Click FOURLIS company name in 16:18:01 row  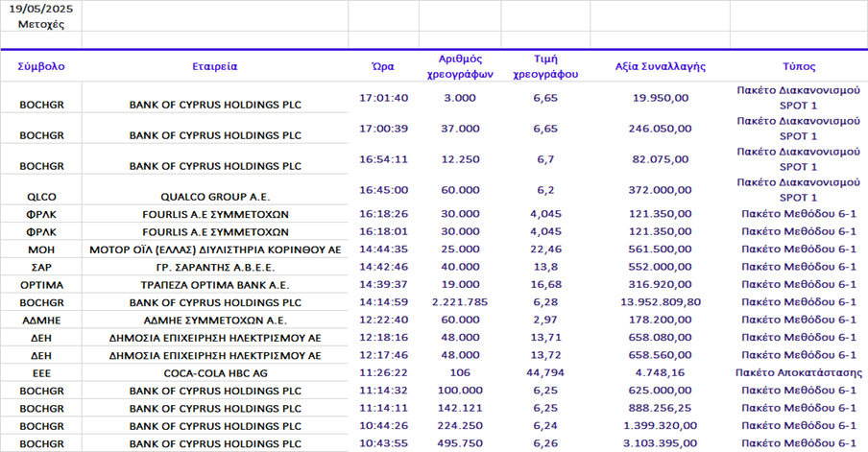coord(215,232)
